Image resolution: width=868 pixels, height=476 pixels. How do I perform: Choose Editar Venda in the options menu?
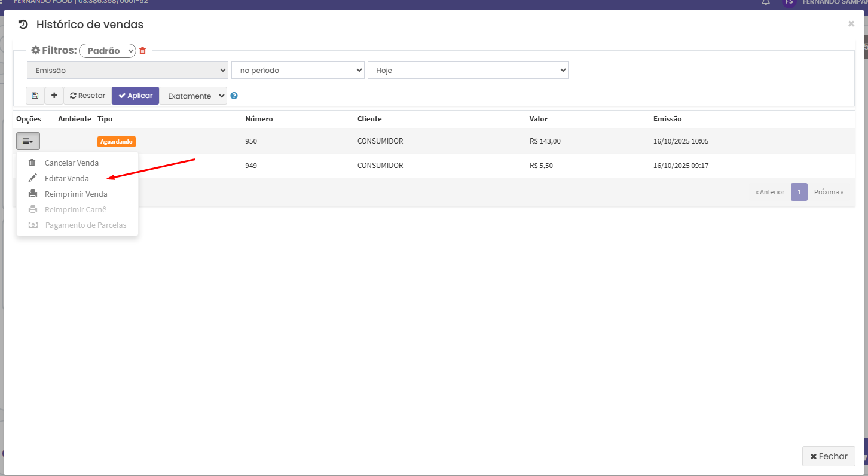66,178
